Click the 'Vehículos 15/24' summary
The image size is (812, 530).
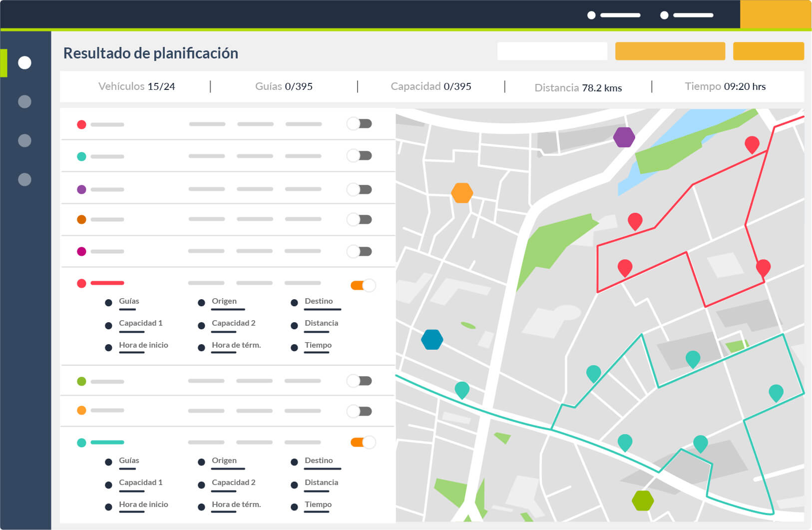[137, 86]
